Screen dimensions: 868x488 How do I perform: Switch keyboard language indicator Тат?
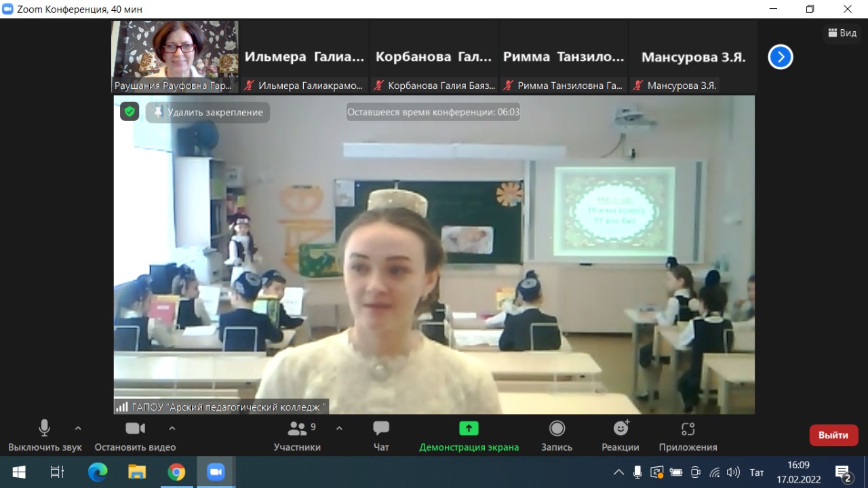coord(757,472)
